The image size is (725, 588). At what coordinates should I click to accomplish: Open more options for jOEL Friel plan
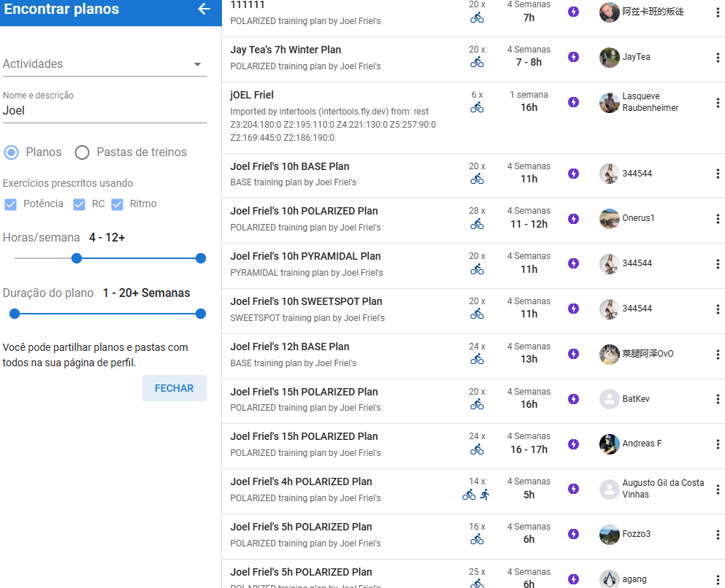[x=718, y=103]
